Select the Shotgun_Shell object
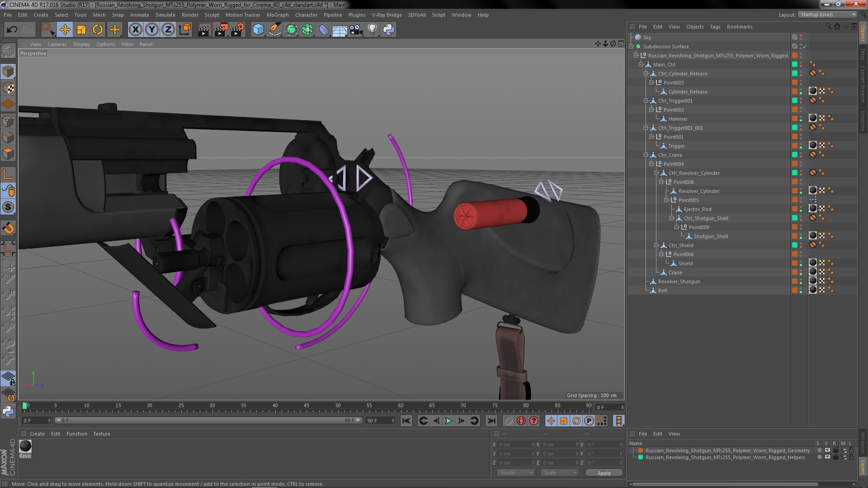The image size is (868, 488). [x=711, y=236]
